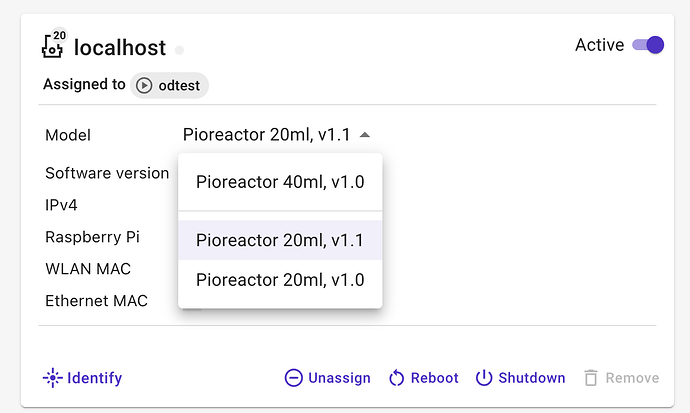The image size is (690, 413).
Task: Click the Shutdown power icon
Action: tap(484, 378)
